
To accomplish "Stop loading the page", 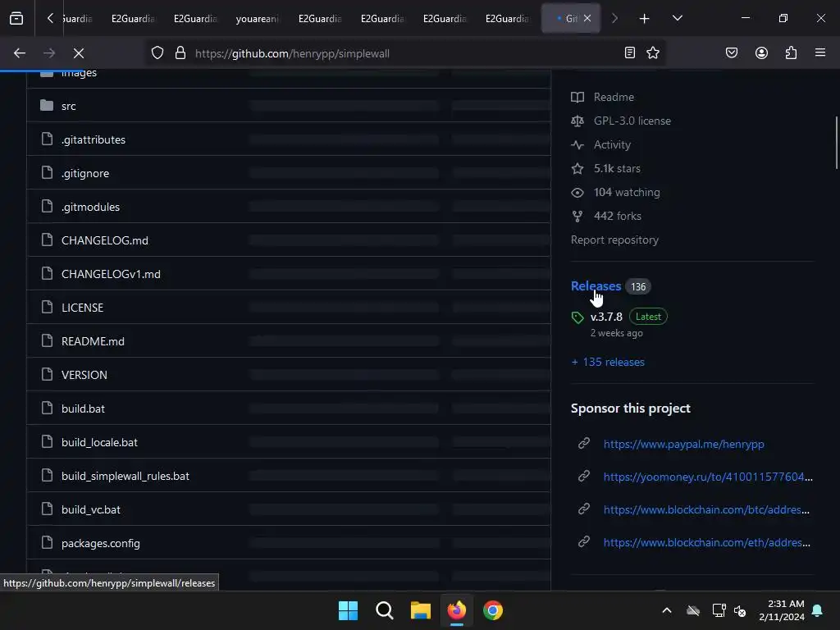I will 78,53.
